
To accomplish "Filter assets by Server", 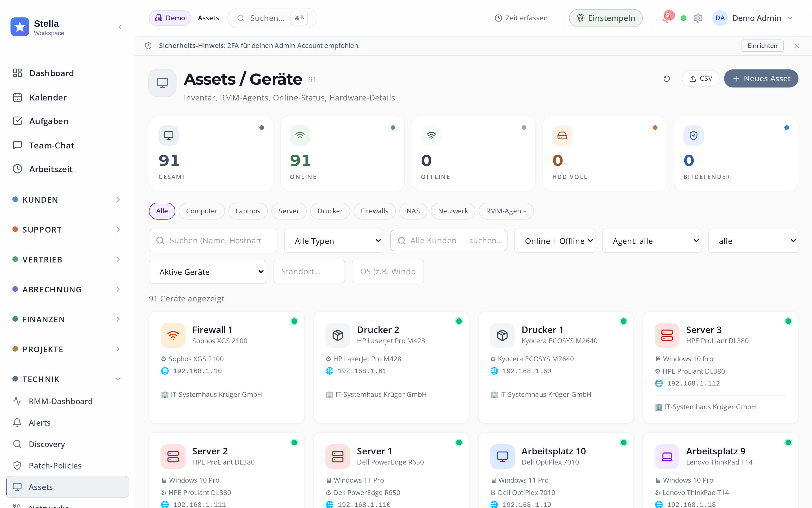I will (289, 211).
